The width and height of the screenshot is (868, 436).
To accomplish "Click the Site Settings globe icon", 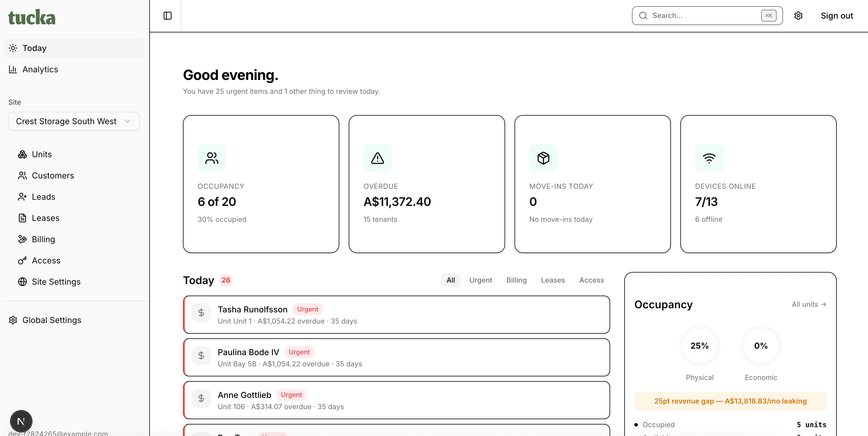I will (22, 282).
